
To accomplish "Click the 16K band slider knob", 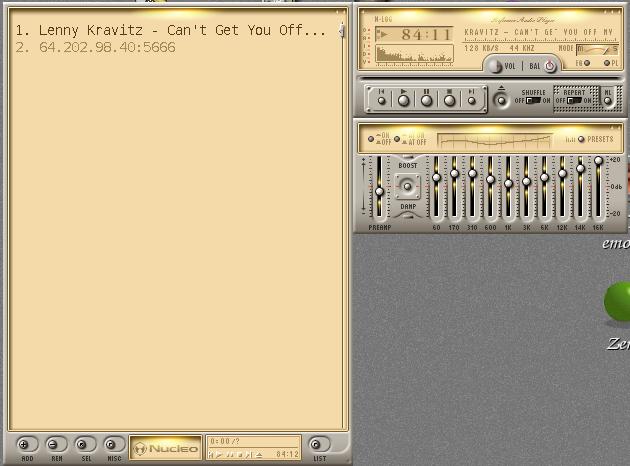I will pyautogui.click(x=598, y=161).
